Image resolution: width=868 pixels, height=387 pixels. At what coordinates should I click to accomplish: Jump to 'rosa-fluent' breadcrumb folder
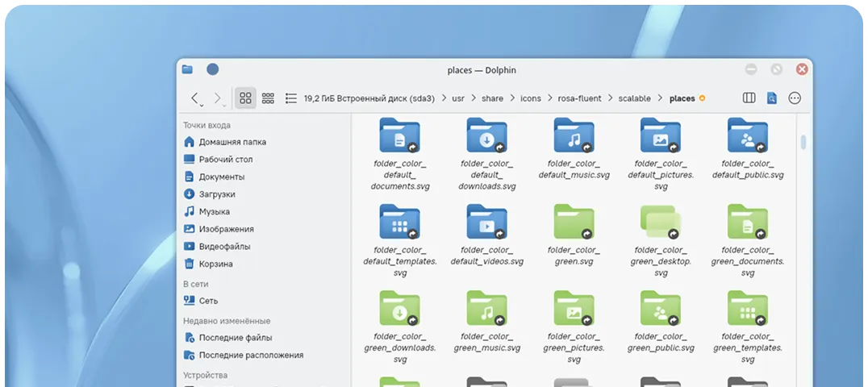tap(579, 98)
